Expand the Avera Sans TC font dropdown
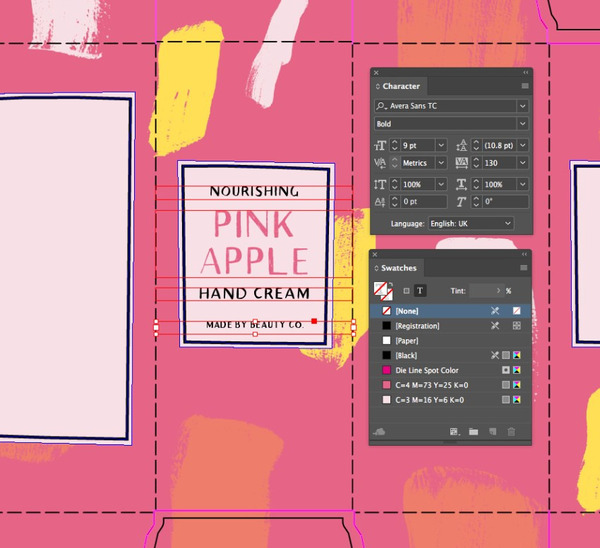Image resolution: width=600 pixels, height=548 pixels. pos(522,106)
